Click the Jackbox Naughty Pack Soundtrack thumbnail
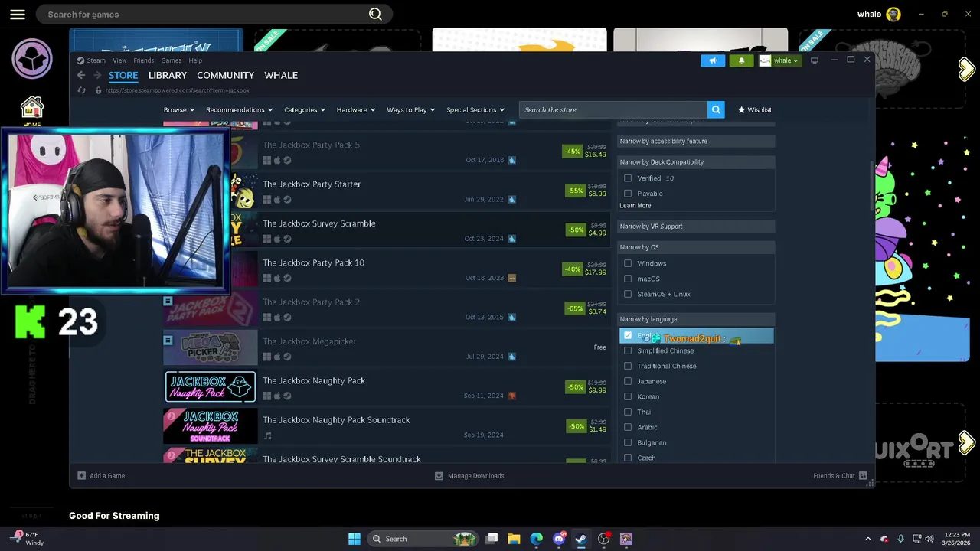This screenshot has width=980, height=551. [x=211, y=426]
